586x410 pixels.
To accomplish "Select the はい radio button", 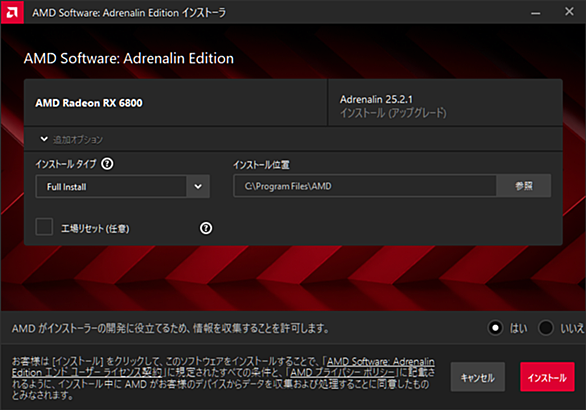I will [496, 328].
